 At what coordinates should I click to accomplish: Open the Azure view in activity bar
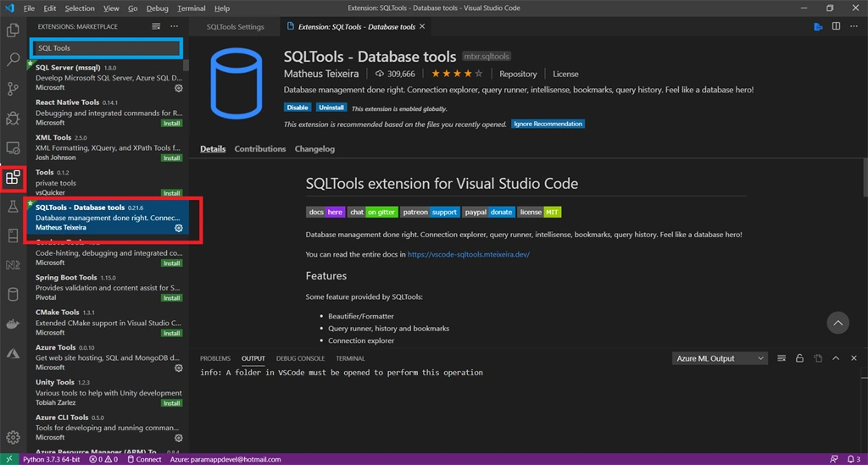coord(13,353)
